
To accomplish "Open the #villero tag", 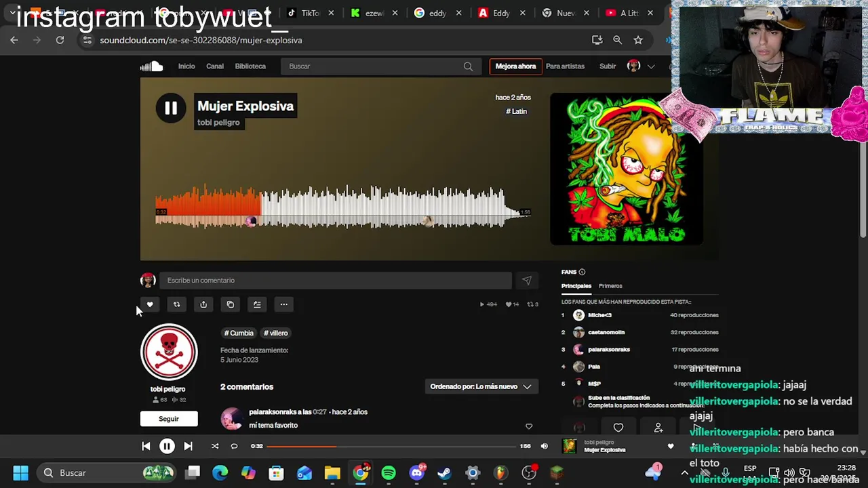I will tap(275, 333).
